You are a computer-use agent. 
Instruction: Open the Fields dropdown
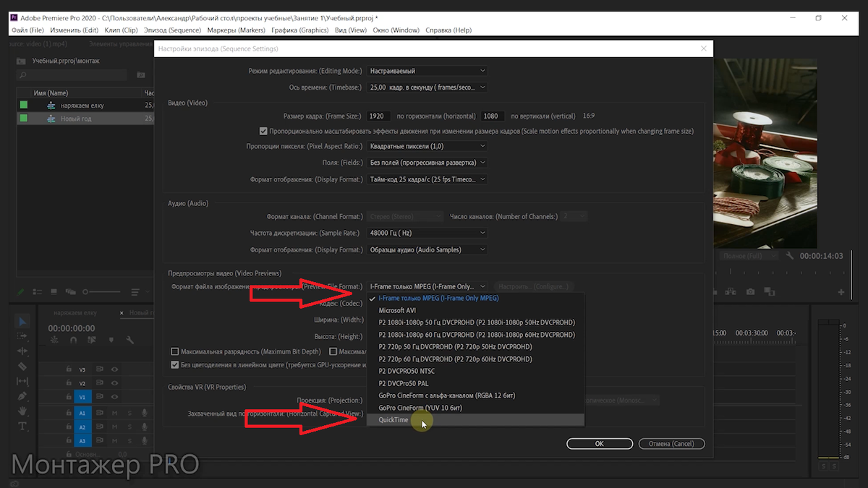point(427,163)
